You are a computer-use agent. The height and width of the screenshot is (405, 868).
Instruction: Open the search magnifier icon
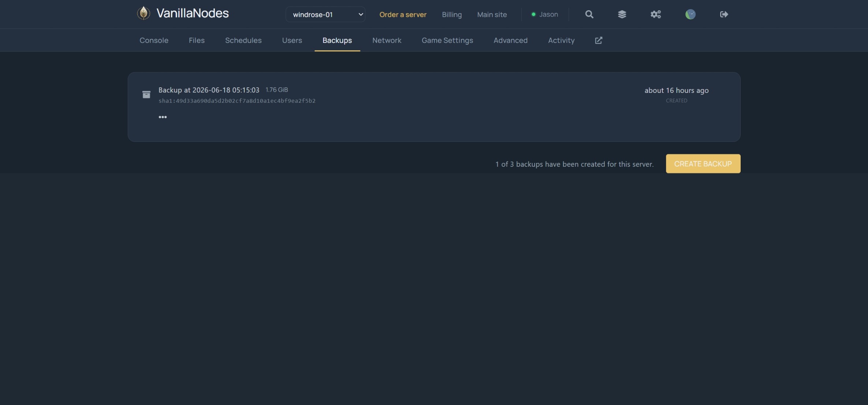click(x=589, y=14)
